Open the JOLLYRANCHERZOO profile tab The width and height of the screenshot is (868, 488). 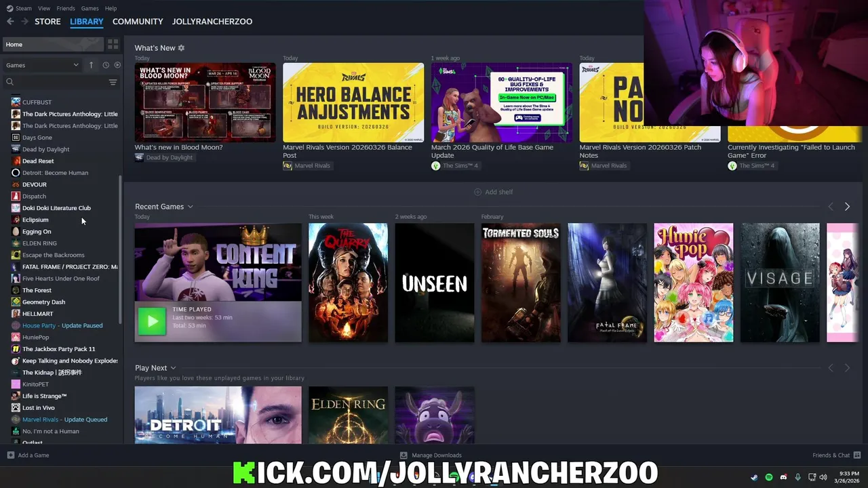[x=212, y=22]
